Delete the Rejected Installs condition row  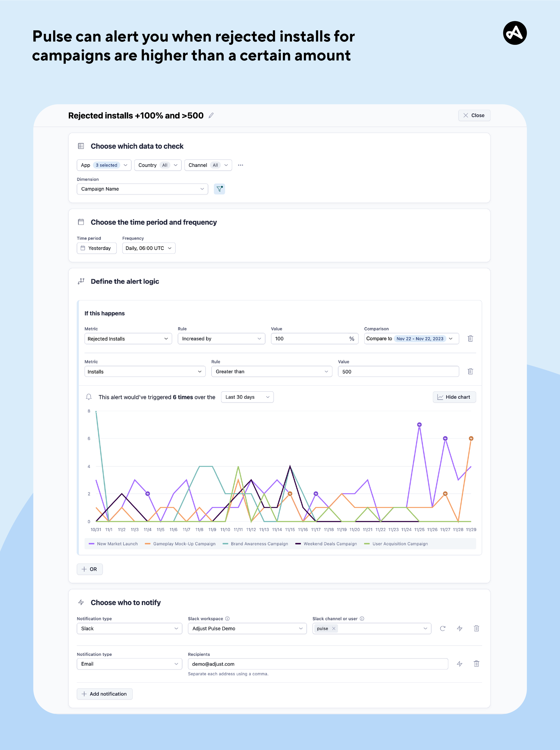point(470,339)
